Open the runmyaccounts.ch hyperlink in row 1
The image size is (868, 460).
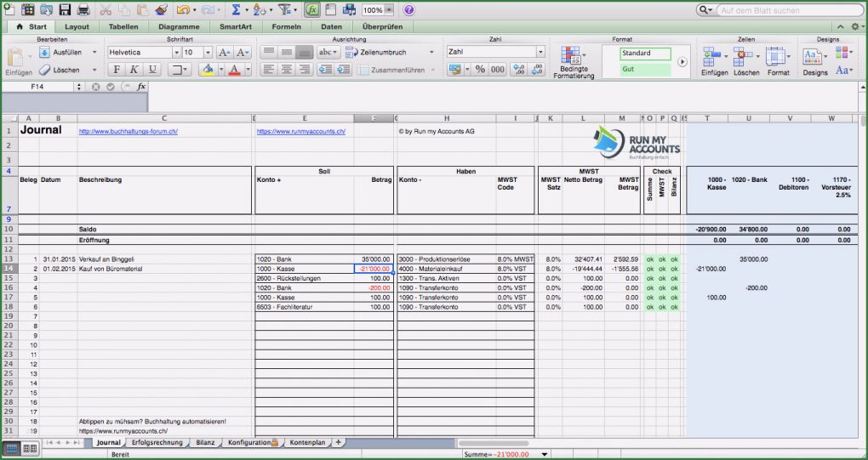[x=301, y=132]
